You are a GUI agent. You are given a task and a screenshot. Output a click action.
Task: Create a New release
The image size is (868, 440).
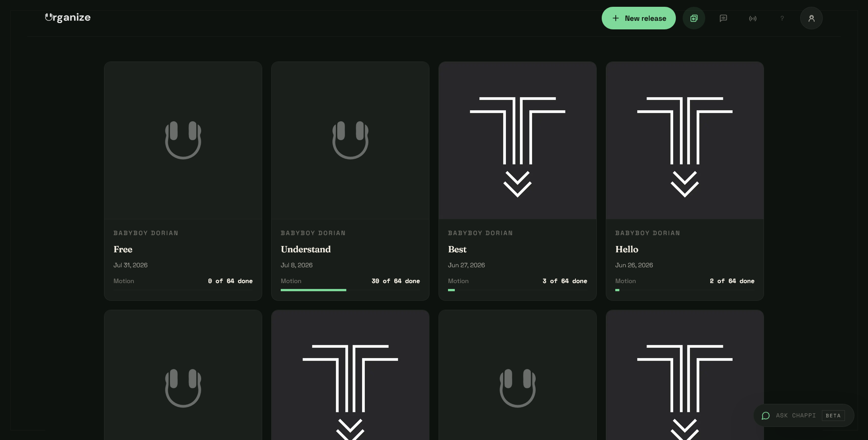638,18
